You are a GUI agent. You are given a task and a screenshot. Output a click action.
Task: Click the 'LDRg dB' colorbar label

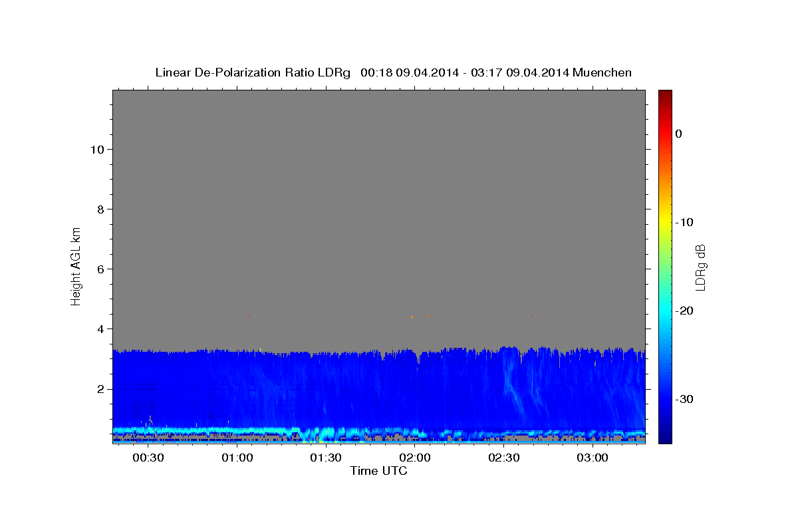[700, 267]
